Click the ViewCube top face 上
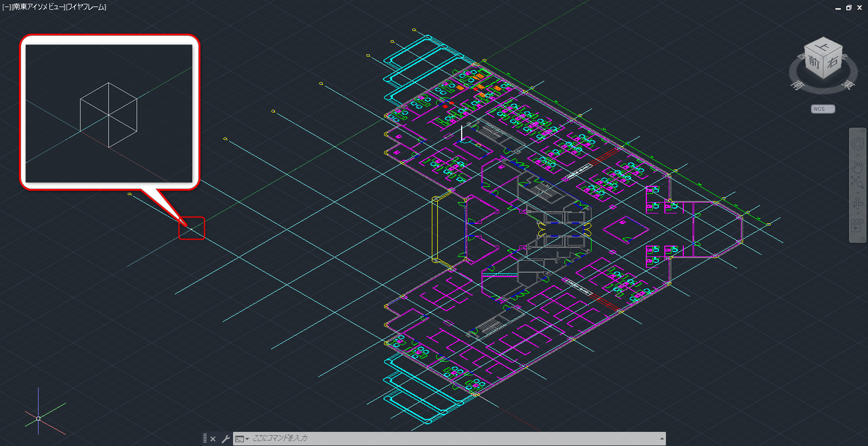This screenshot has height=446, width=868. (823, 47)
